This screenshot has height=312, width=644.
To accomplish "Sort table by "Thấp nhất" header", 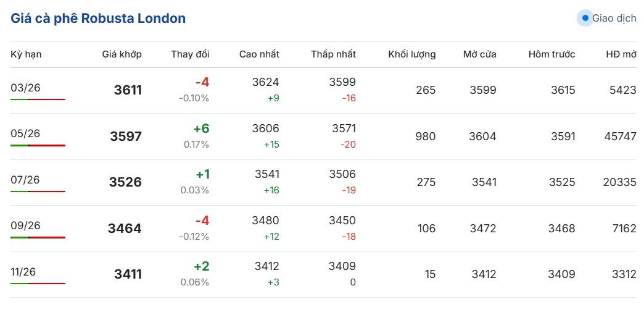I will (x=333, y=54).
